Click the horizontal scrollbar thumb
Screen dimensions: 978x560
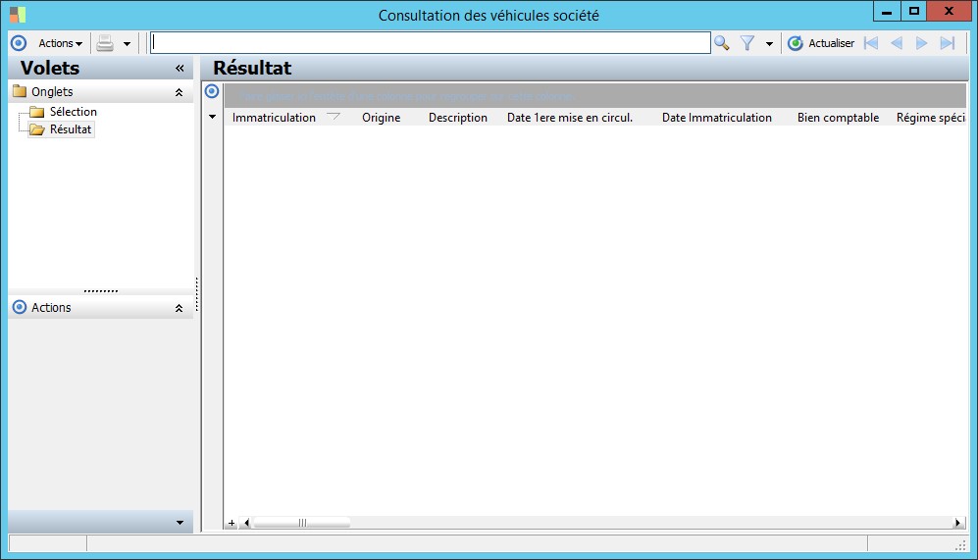[302, 523]
